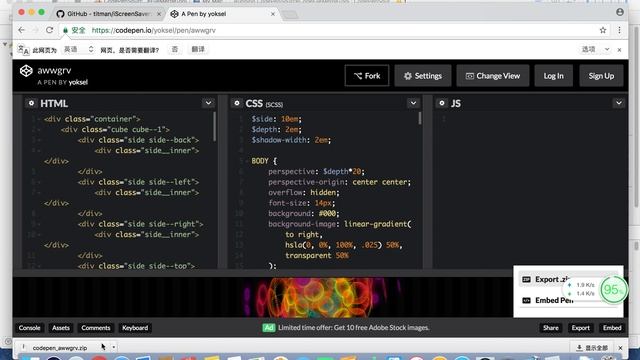Image resolution: width=640 pixels, height=360 pixels.
Task: Close the 'A Pen by yoksel' tab
Action: pyautogui.click(x=273, y=14)
